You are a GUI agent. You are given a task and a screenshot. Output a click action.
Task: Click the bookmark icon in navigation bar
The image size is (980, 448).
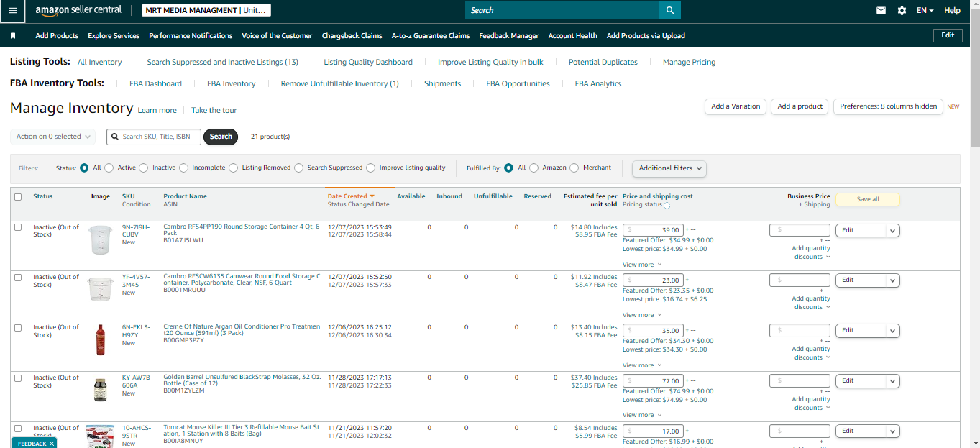click(x=13, y=35)
